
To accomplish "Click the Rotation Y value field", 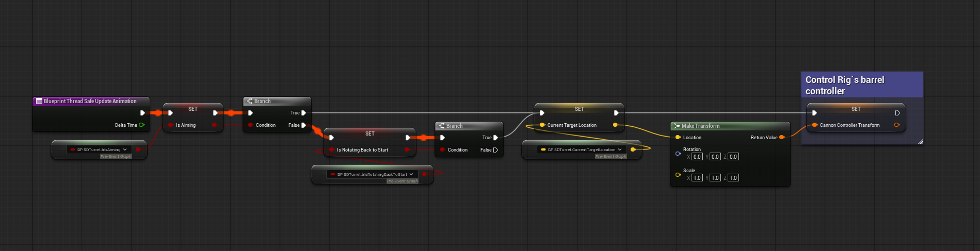I will [x=715, y=157].
